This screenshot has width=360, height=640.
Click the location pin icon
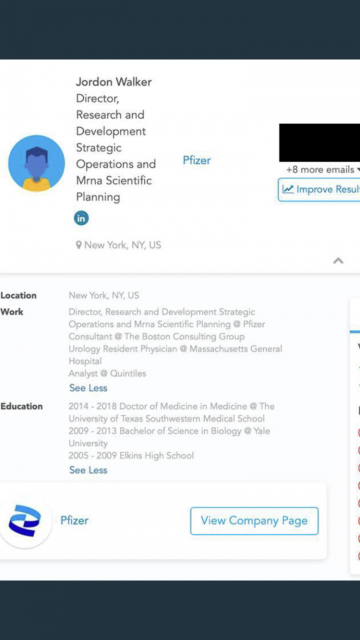[78, 245]
